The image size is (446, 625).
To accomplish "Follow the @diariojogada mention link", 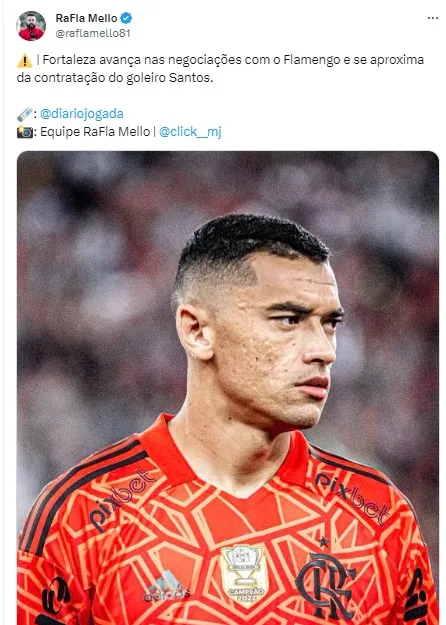I will pyautogui.click(x=82, y=114).
